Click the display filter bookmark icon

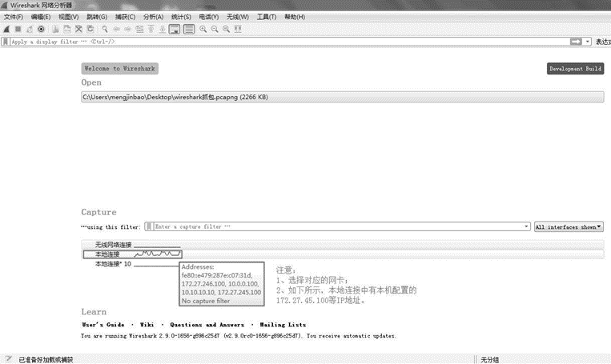pyautogui.click(x=6, y=42)
